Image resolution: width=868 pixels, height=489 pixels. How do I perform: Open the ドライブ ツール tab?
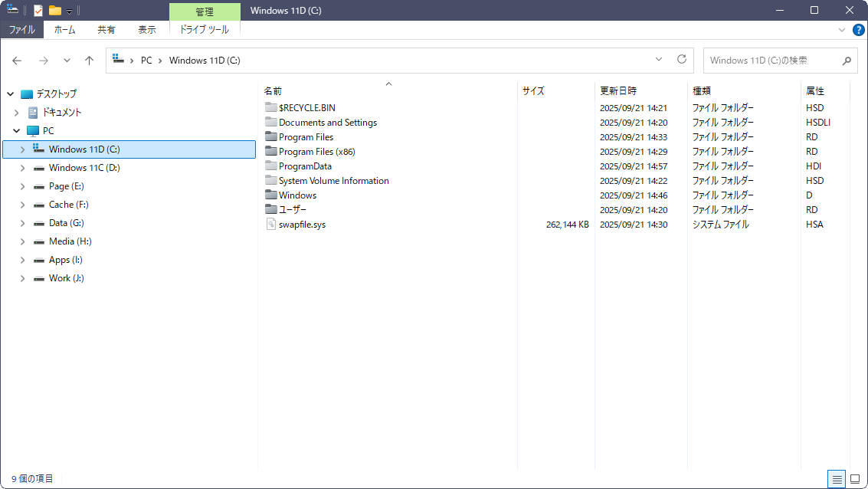205,30
